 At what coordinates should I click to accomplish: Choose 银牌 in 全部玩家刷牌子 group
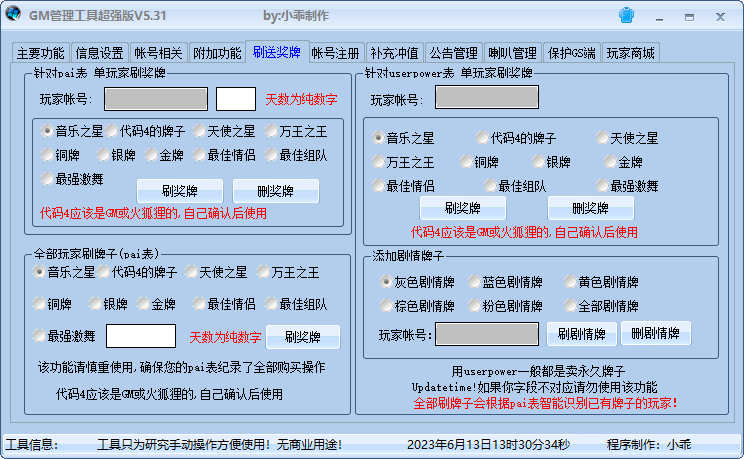108,304
